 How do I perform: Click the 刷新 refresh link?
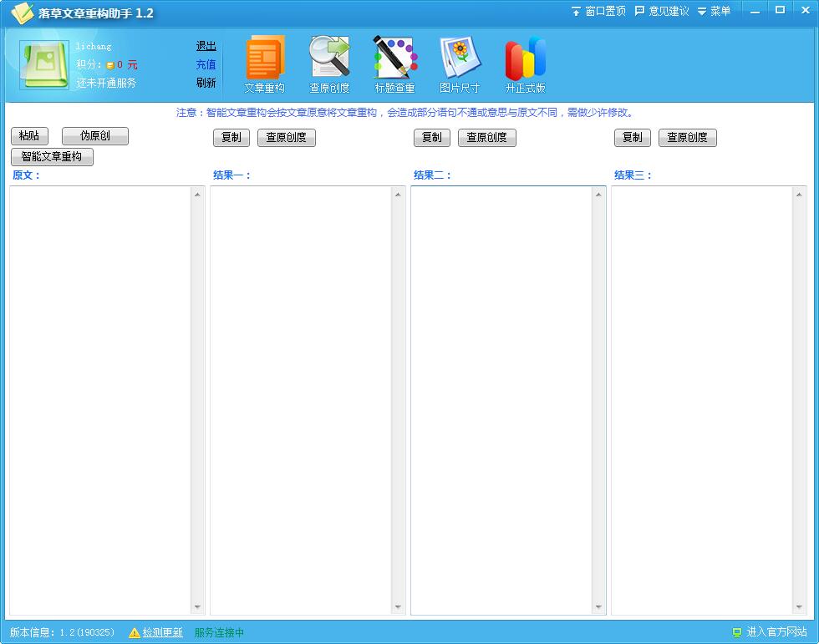pyautogui.click(x=206, y=83)
